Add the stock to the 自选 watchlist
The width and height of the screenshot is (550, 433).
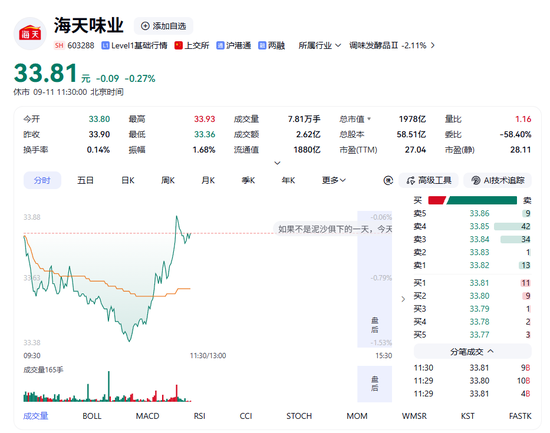coord(163,26)
